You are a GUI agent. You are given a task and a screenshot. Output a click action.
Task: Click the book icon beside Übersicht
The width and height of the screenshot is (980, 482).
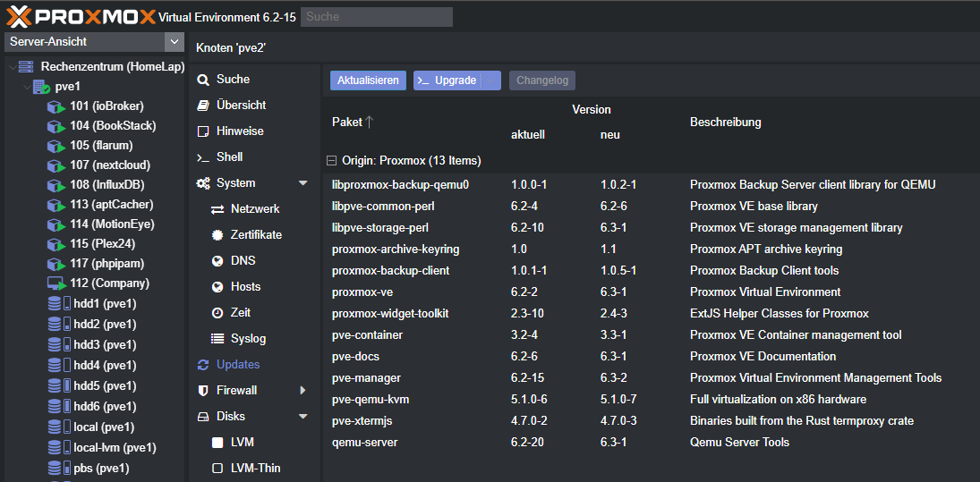(x=202, y=106)
